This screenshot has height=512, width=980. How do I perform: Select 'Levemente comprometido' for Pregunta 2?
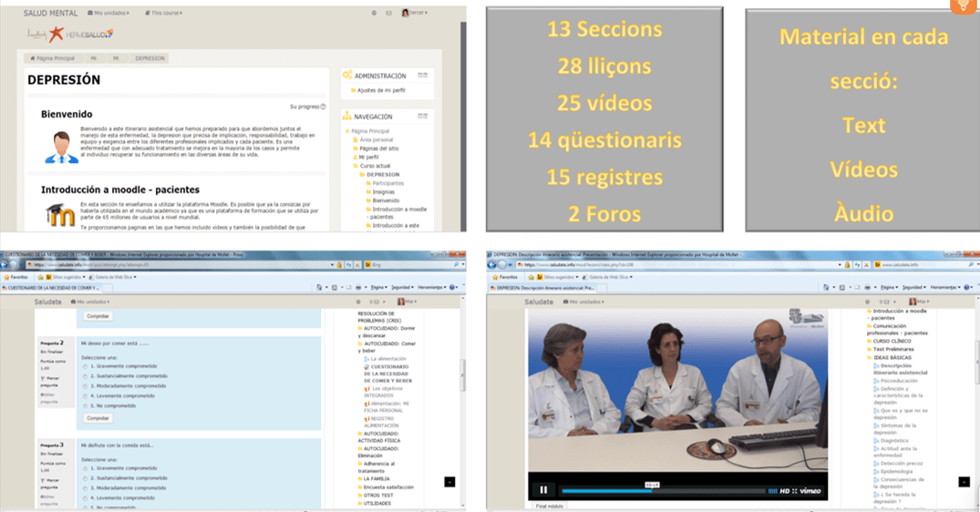[x=85, y=396]
